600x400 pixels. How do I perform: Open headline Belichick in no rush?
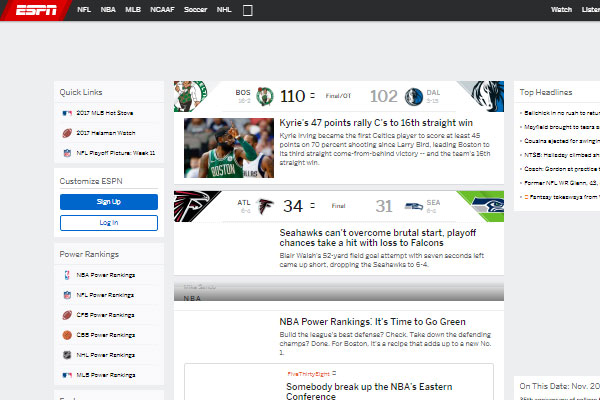click(x=562, y=113)
